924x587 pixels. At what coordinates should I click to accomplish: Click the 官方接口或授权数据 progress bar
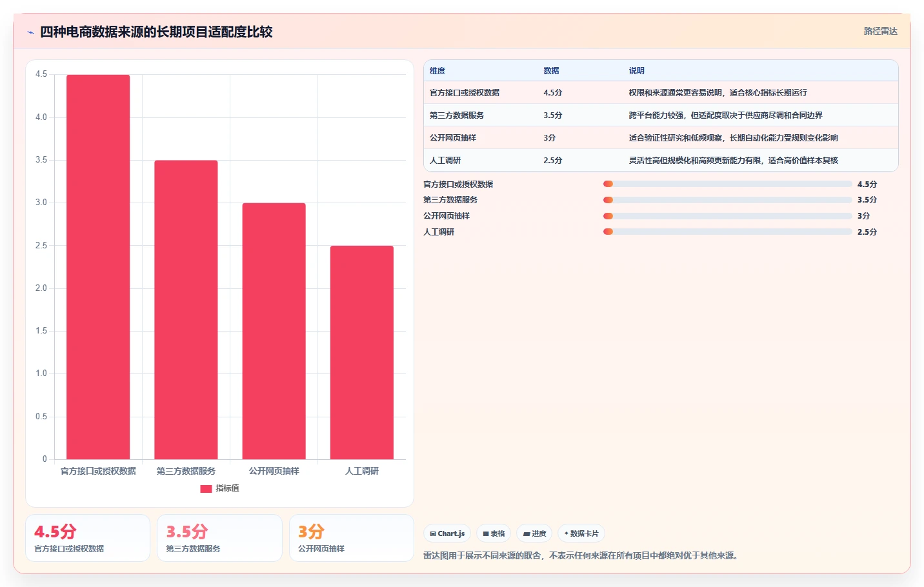728,184
